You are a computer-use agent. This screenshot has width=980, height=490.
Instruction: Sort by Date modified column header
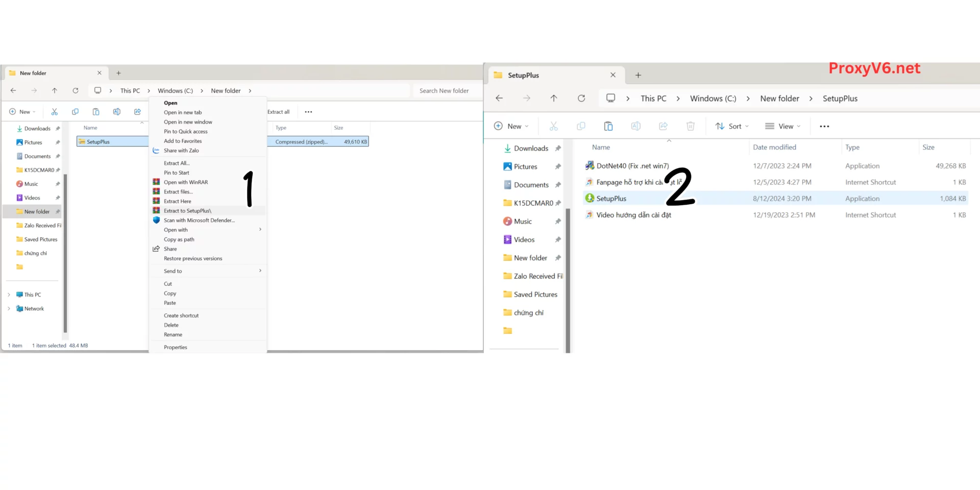point(774,147)
